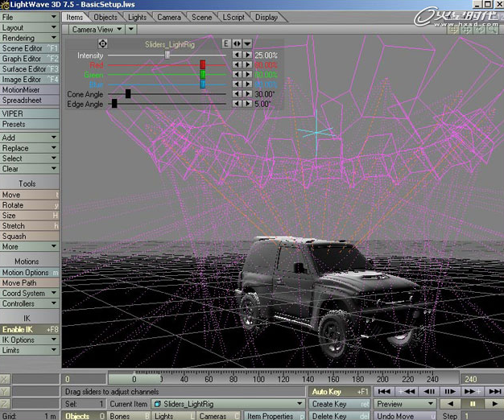Select the Rotate tool

coord(30,205)
